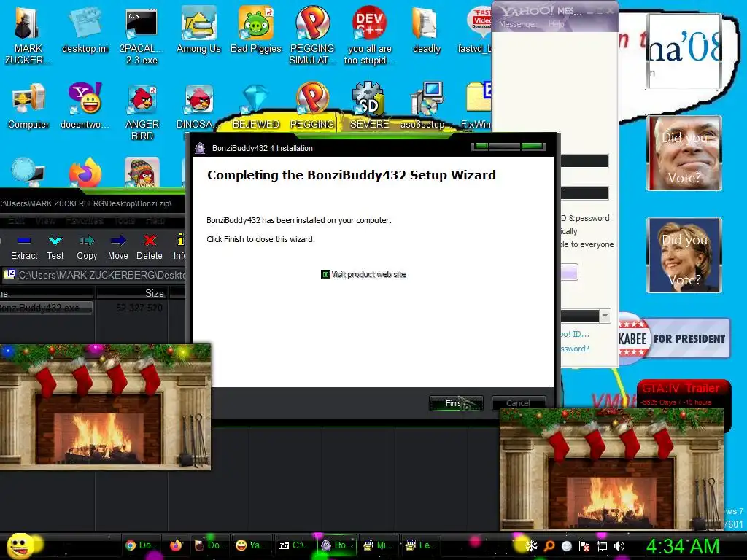The height and width of the screenshot is (560, 747).
Task: Click the 'KABEE FOR PRESIDENT' banner gadget
Action: tap(674, 338)
